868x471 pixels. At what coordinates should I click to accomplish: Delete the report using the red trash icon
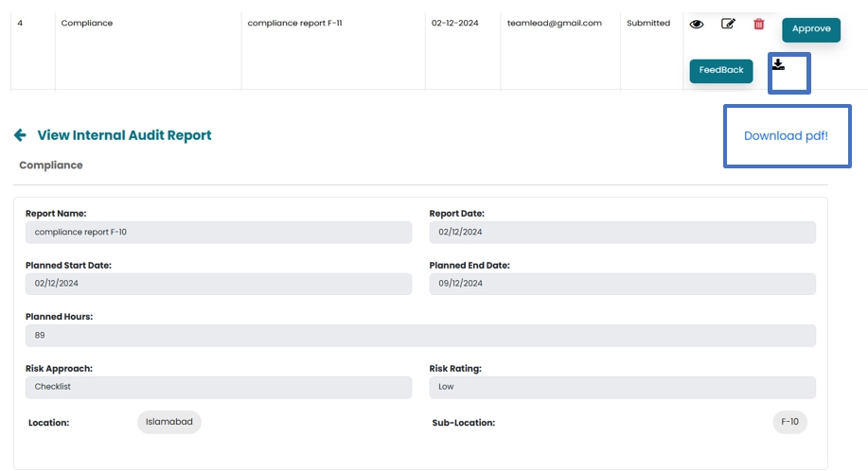758,24
